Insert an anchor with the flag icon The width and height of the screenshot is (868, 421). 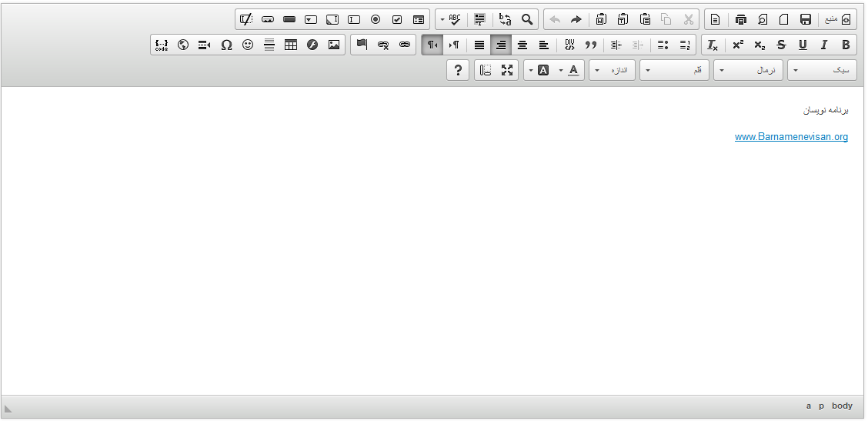coord(362,45)
